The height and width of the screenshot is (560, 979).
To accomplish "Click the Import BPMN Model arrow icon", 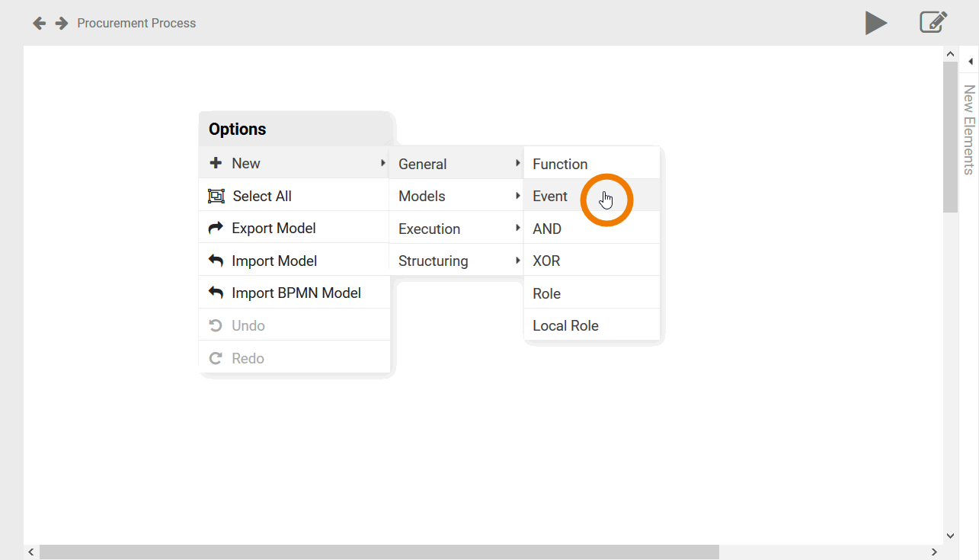I will pos(216,293).
